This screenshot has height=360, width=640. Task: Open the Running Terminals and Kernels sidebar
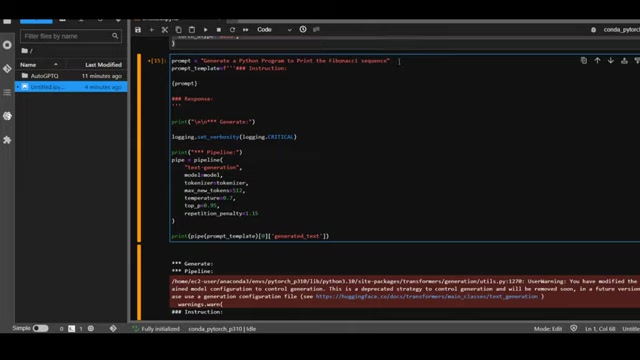coord(7,45)
